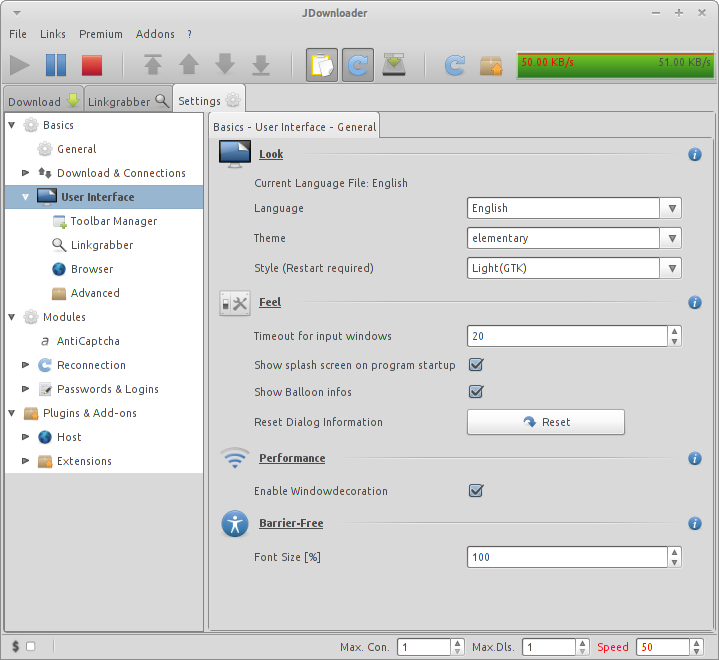Click the Reset dialog button

pos(546,422)
